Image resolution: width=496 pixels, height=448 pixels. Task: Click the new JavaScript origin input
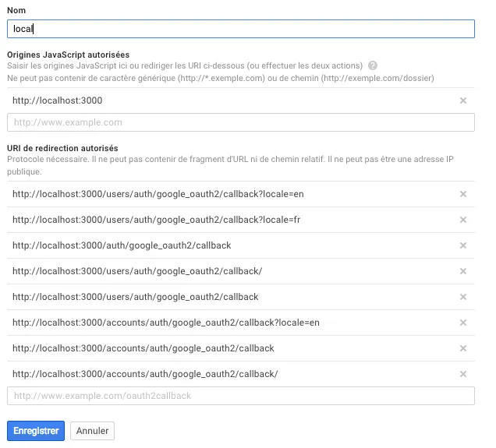(240, 122)
